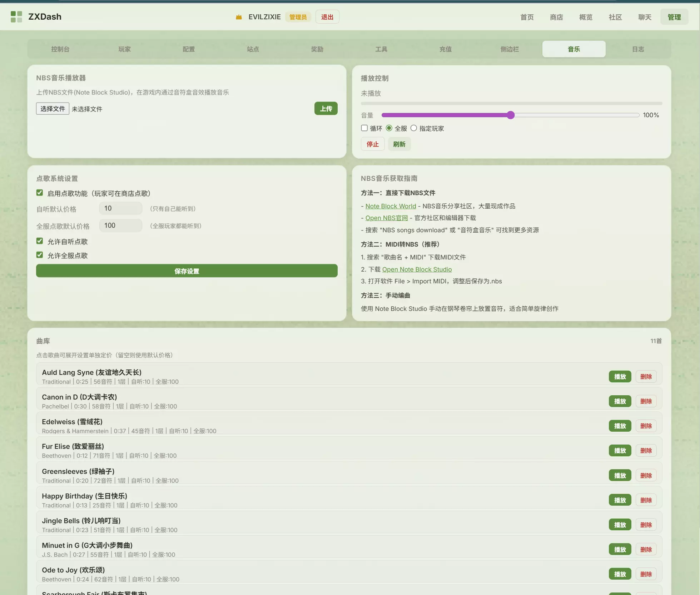
Task: Click the 刷新 refresh button
Action: point(399,144)
